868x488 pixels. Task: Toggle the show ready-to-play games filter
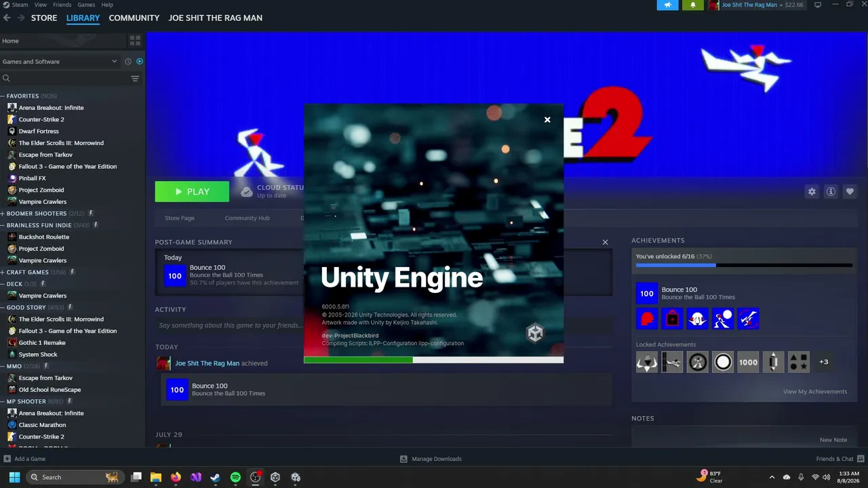(x=140, y=62)
